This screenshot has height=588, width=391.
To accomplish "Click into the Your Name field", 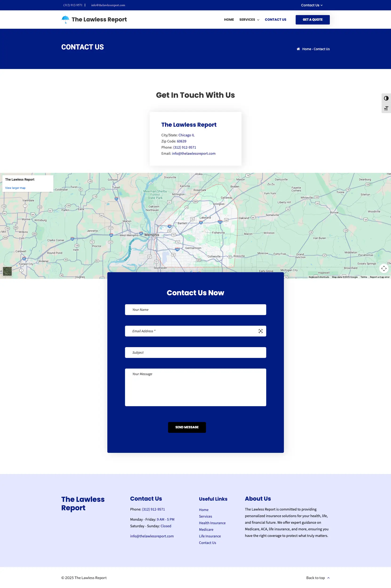I will click(195, 310).
